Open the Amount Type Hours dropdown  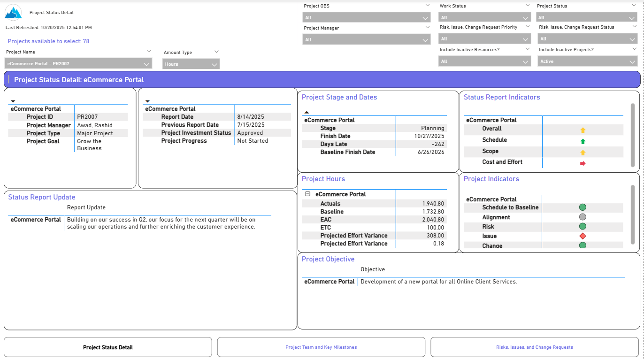click(x=191, y=64)
